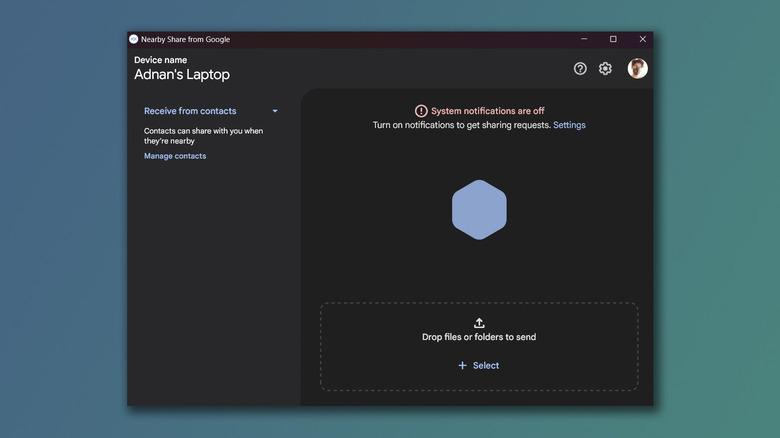The image size is (780, 438).
Task: Click Turn on notifications to get sharing requests
Action: [x=462, y=125]
